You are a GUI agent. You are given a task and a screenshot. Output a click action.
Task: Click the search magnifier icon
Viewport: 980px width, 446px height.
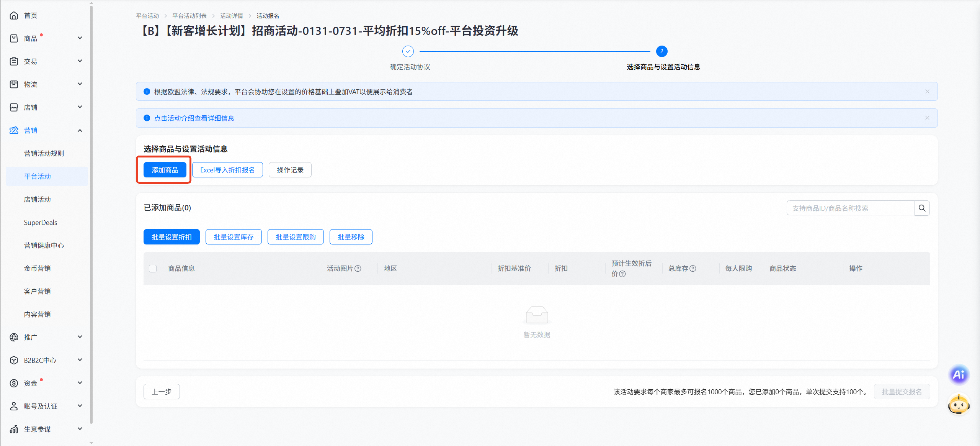922,208
